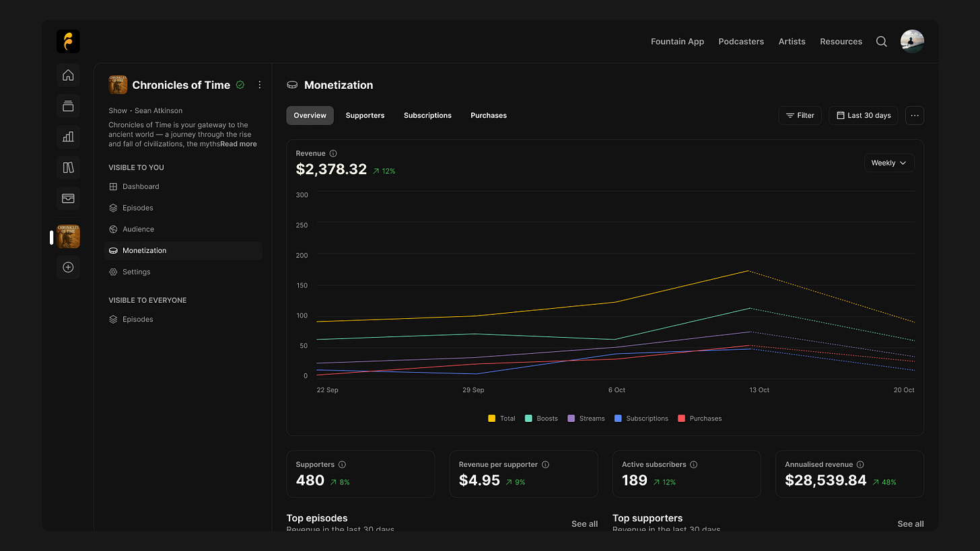Image resolution: width=980 pixels, height=551 pixels.
Task: Open the more options ellipsis next to date range
Action: click(915, 116)
